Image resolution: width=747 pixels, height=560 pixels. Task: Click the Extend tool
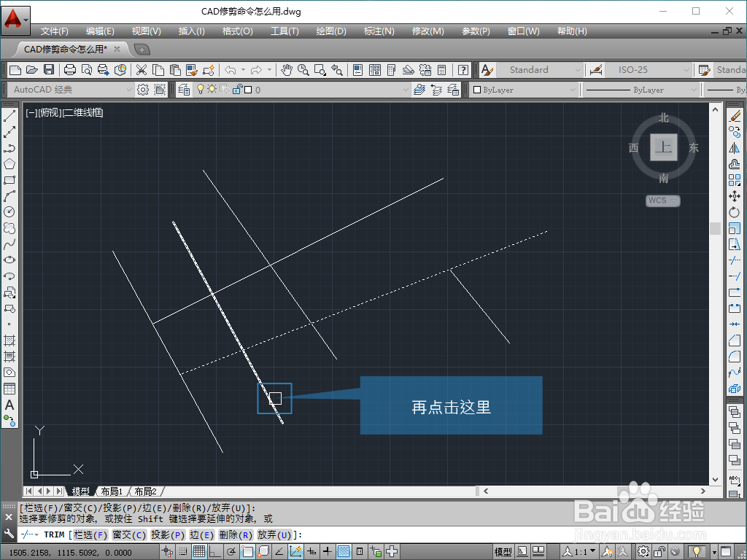[735, 276]
